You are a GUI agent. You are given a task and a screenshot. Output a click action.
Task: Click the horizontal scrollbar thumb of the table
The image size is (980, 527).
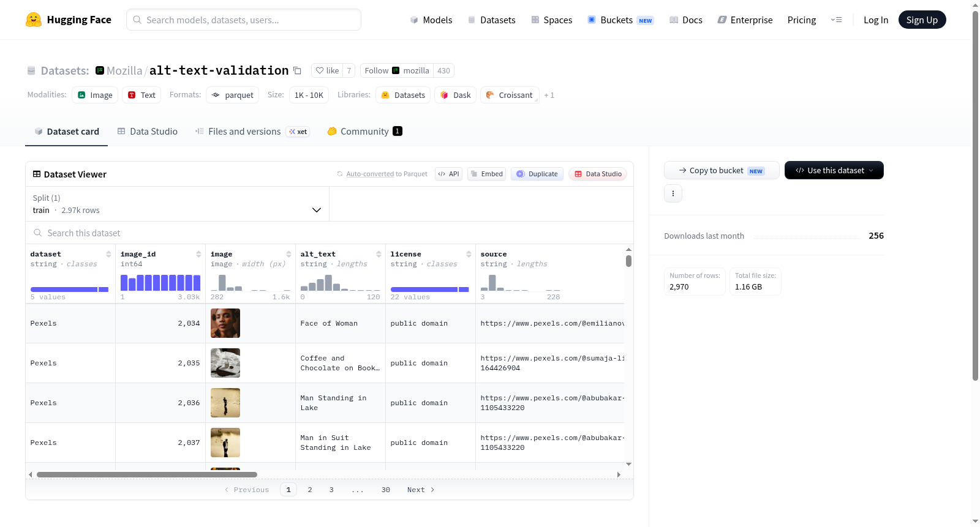pos(147,474)
